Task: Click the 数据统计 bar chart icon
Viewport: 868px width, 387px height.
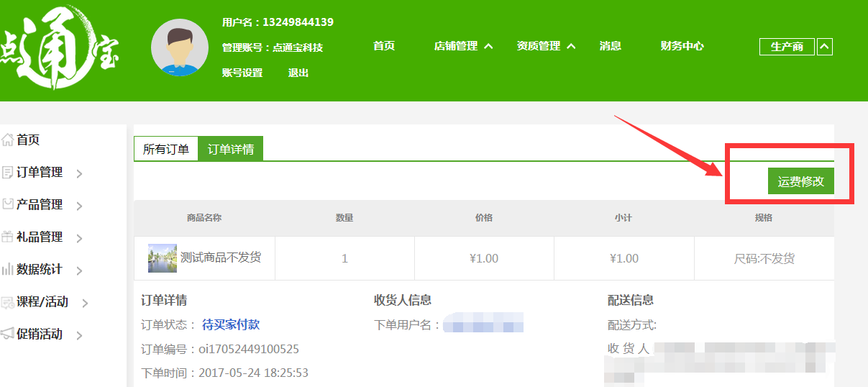Action: click(8, 270)
